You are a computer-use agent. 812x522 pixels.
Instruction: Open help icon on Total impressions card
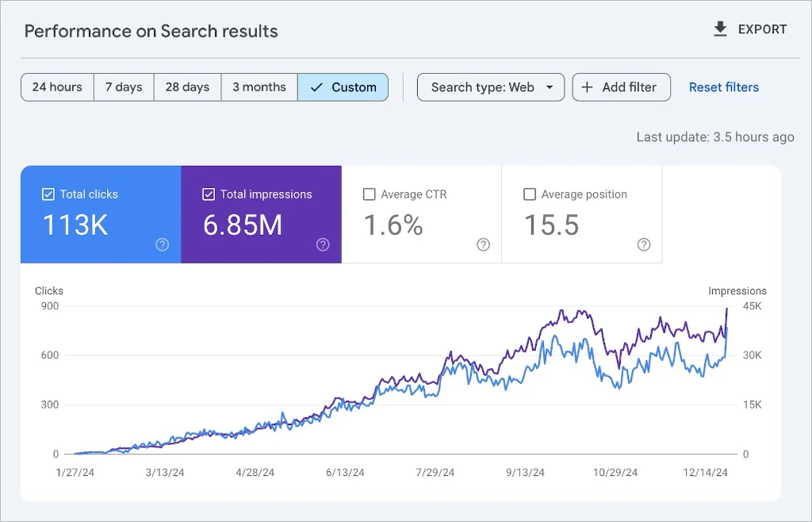tap(323, 244)
